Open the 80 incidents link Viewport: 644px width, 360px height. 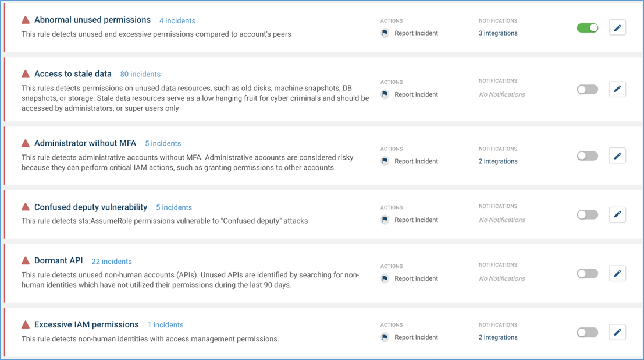tap(140, 74)
